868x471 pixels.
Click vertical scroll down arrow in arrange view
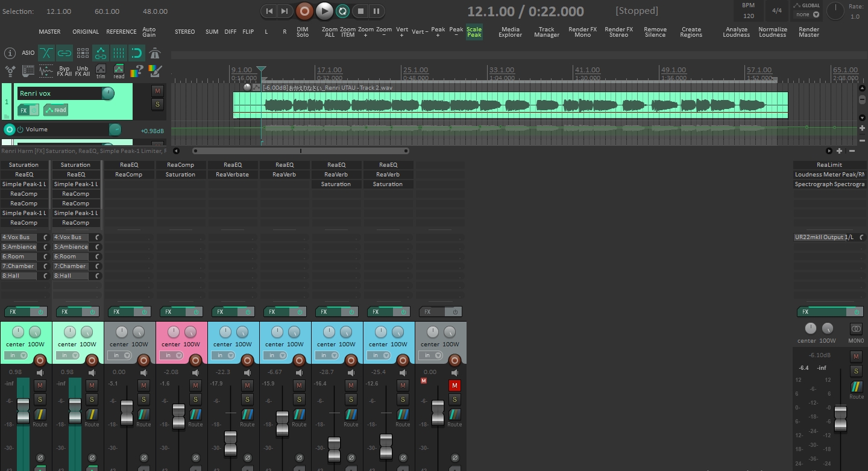[862, 119]
